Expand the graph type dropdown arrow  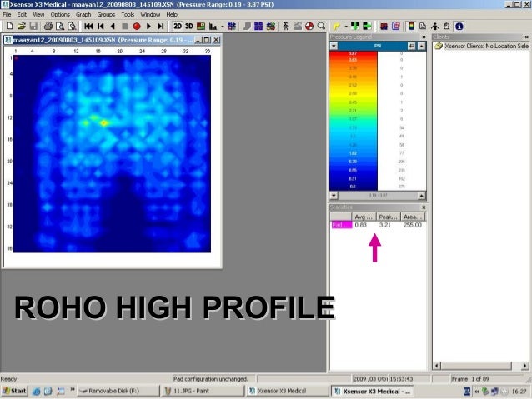click(x=223, y=27)
